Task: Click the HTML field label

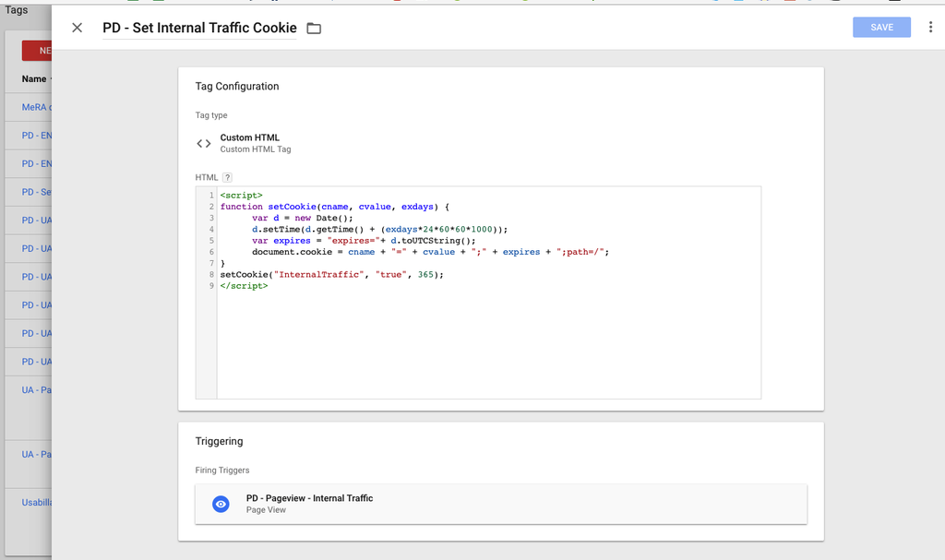Action: pyautogui.click(x=206, y=177)
